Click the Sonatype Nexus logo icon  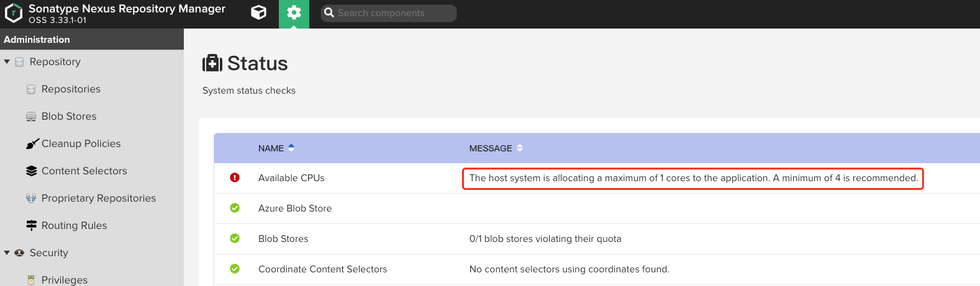tap(13, 13)
